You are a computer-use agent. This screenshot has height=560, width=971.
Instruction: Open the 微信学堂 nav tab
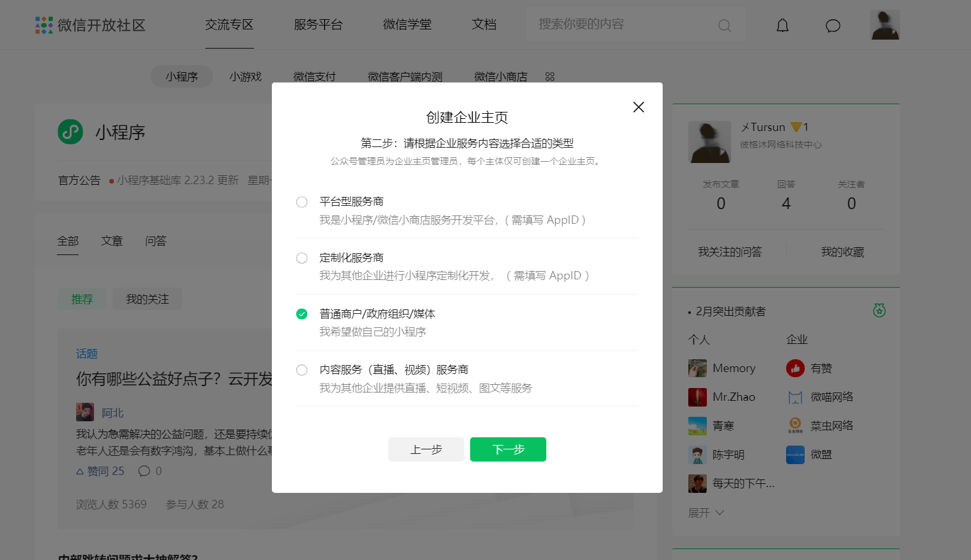(x=407, y=24)
